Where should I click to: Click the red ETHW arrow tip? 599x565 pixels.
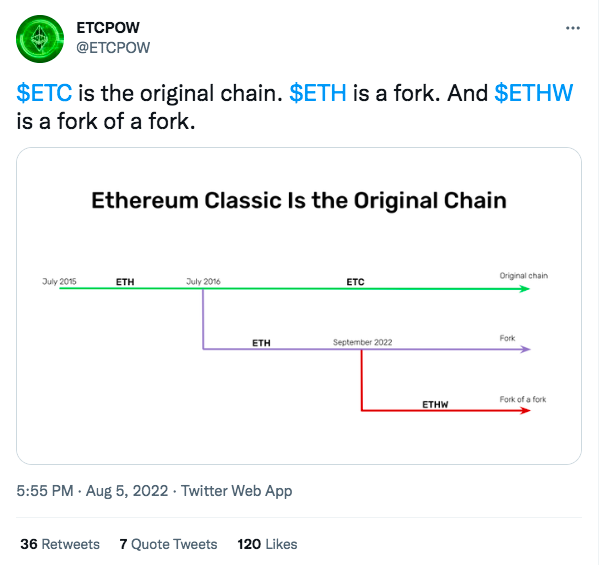click(526, 411)
